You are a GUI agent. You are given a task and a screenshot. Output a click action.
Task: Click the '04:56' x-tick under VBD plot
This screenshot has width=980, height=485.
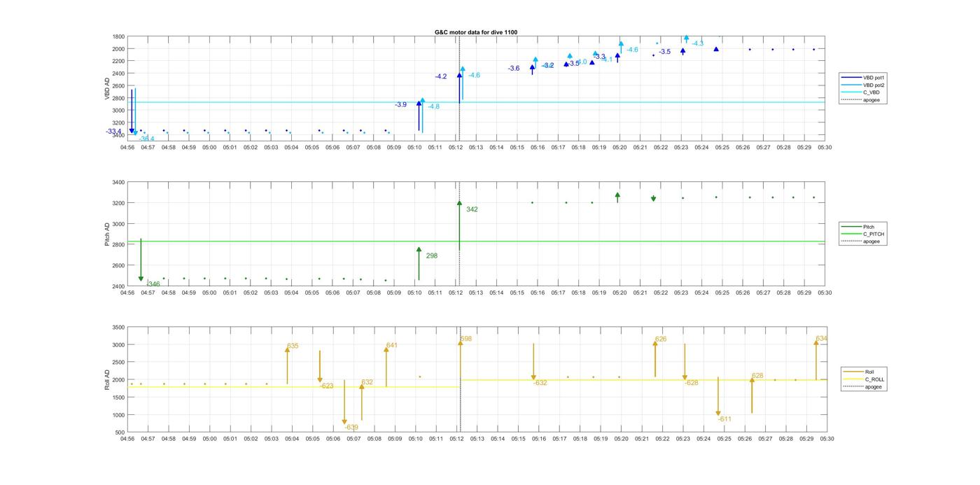pos(127,148)
